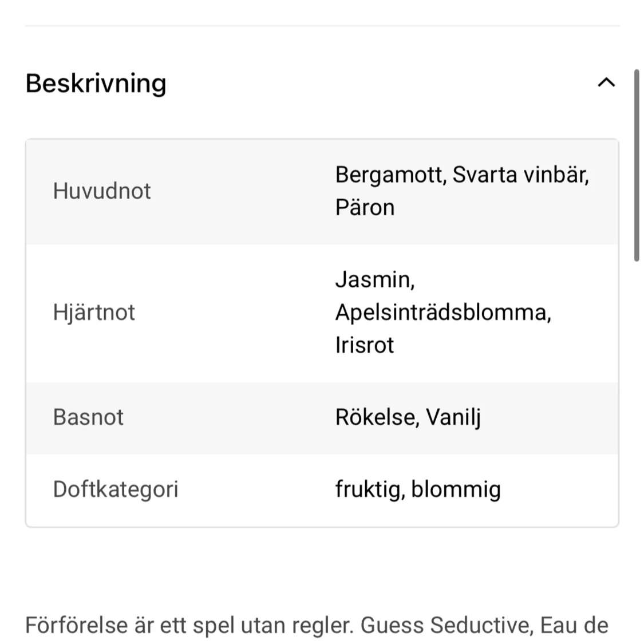Click the vertical scrollbar thumb

click(x=637, y=165)
